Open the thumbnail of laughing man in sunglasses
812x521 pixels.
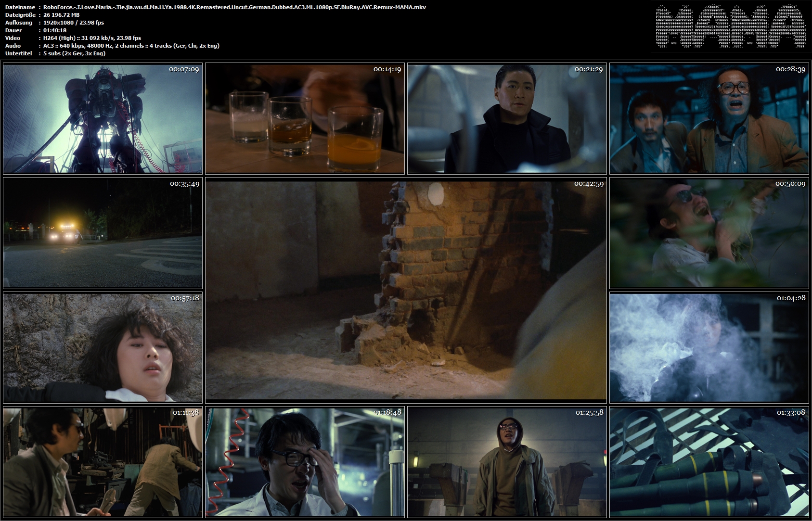coord(709,233)
